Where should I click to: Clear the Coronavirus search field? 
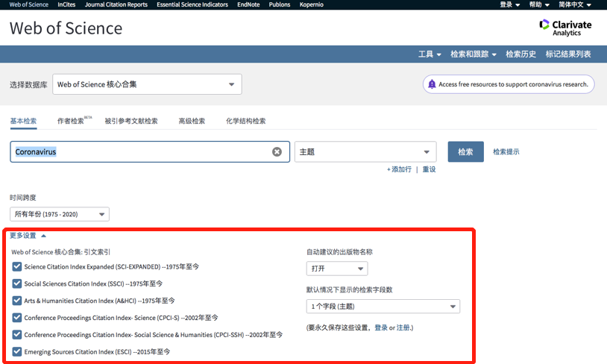[277, 152]
